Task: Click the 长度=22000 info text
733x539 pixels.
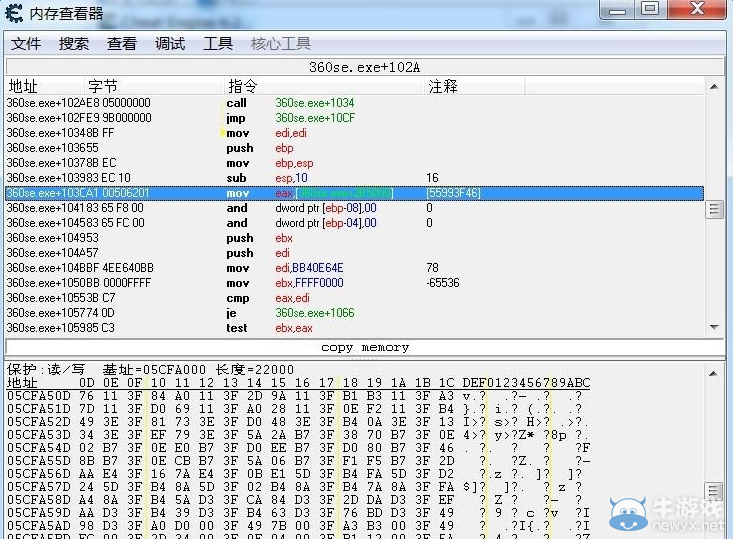Action: [x=255, y=370]
